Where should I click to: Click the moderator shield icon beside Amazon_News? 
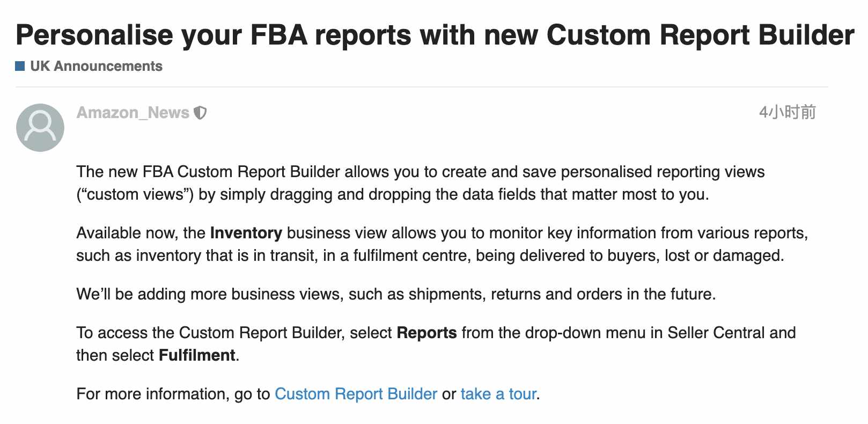[200, 113]
